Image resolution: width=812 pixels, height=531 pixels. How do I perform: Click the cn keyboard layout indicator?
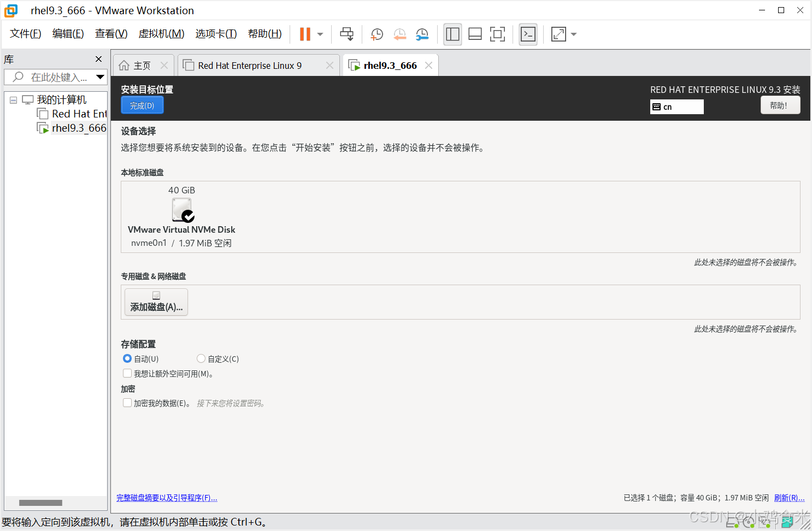tap(676, 107)
